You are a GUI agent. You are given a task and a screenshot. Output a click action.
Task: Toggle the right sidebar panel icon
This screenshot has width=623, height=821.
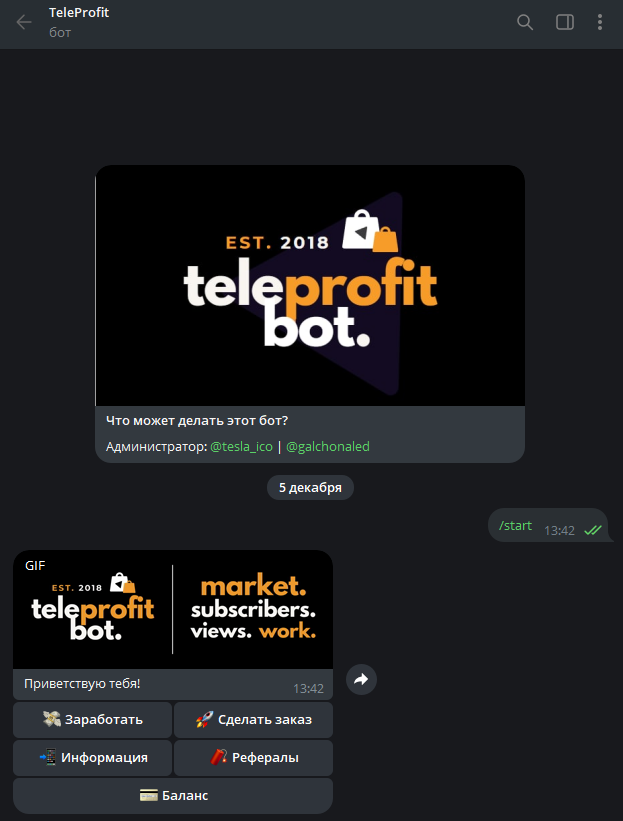564,22
